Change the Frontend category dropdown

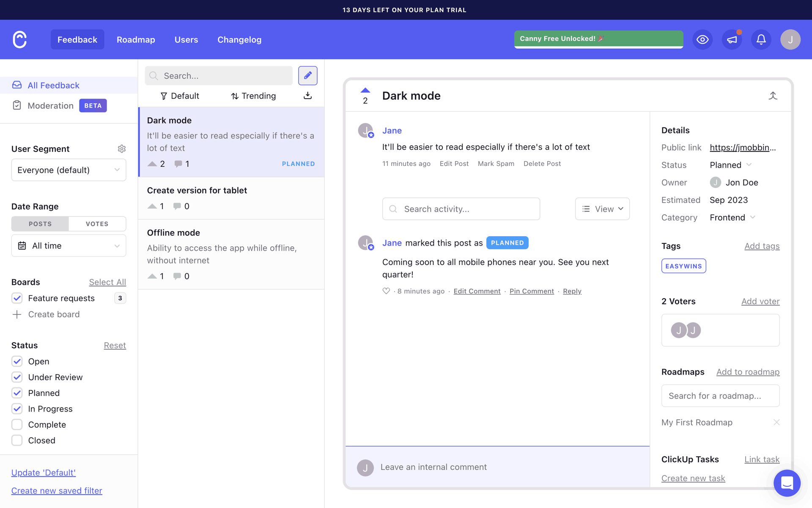pyautogui.click(x=732, y=217)
